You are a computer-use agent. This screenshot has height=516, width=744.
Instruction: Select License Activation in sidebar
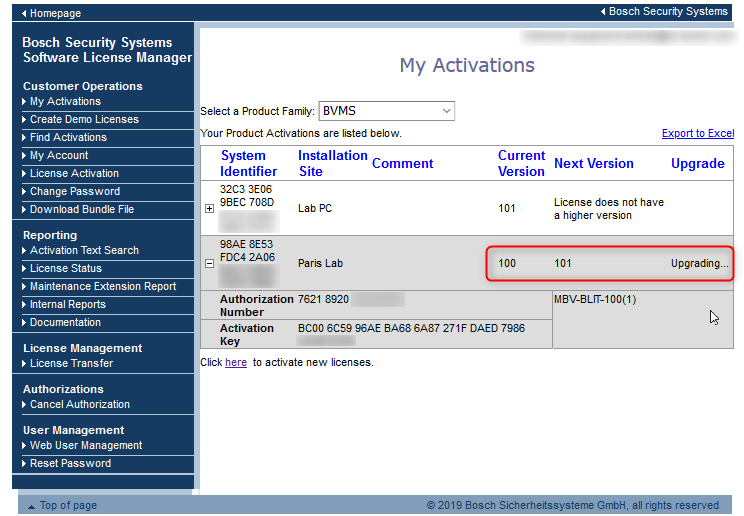pyautogui.click(x=74, y=173)
